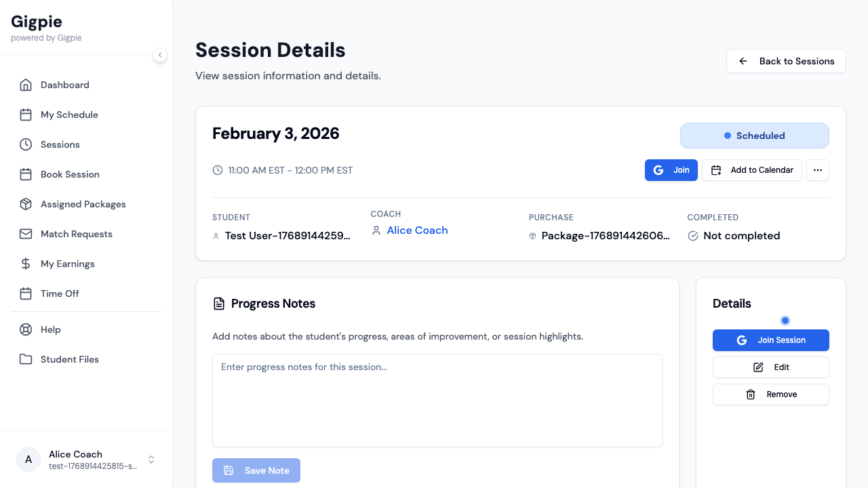
Task: Click the Match Requests envelope icon
Action: tap(26, 234)
